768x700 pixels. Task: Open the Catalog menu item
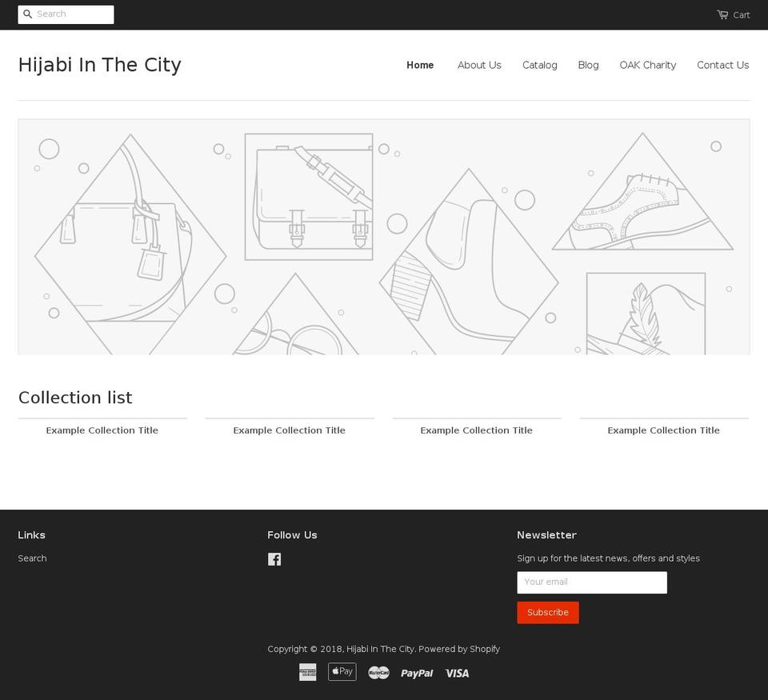point(539,65)
